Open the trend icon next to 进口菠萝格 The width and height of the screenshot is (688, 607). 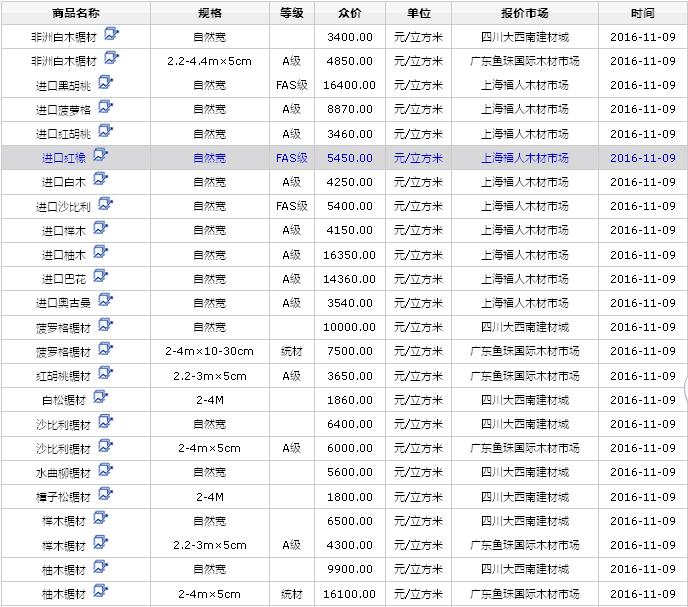tap(105, 107)
